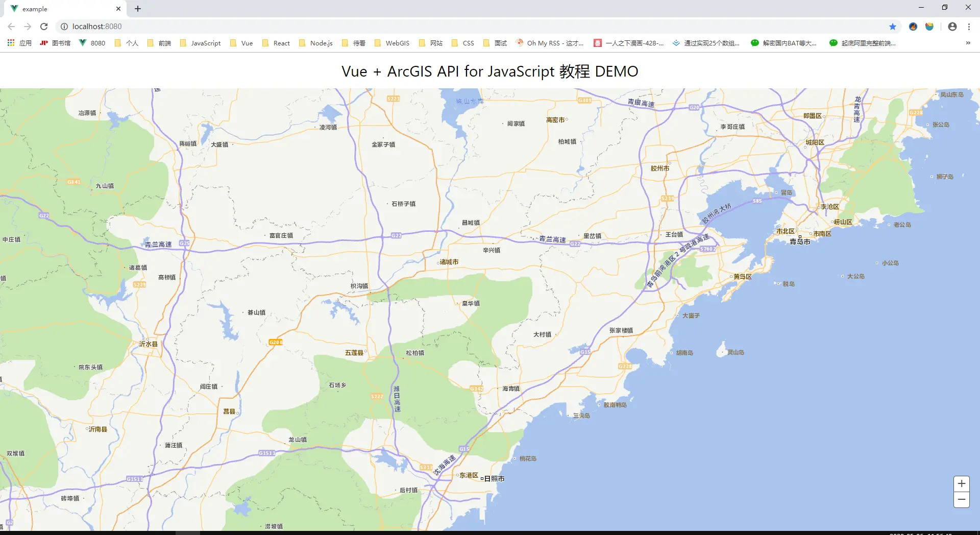
Task: Expand the React bookmark folder
Action: click(276, 43)
